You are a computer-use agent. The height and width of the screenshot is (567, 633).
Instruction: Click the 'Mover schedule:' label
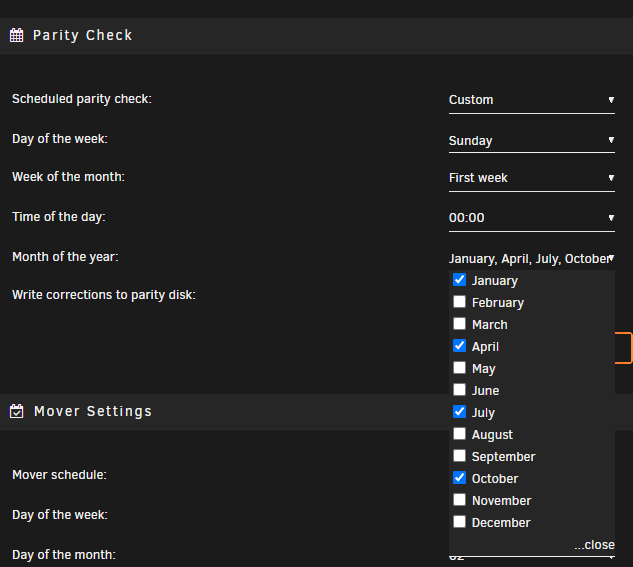(x=59, y=475)
